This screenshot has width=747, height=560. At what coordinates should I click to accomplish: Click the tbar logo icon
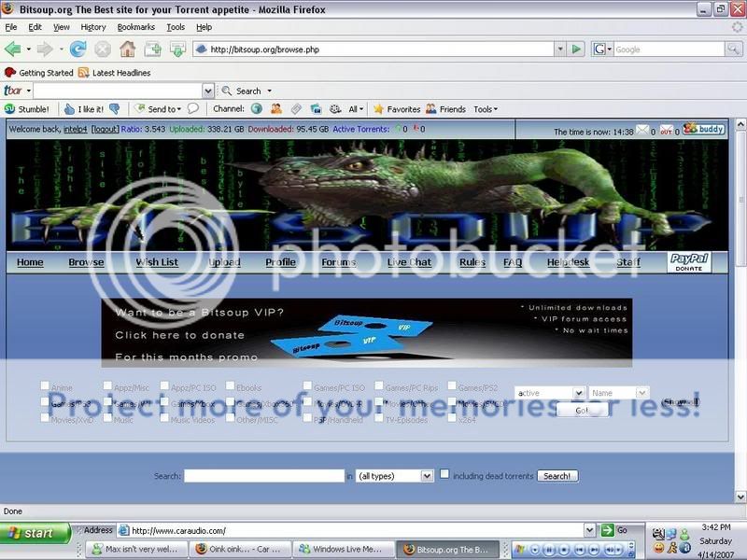point(13,91)
